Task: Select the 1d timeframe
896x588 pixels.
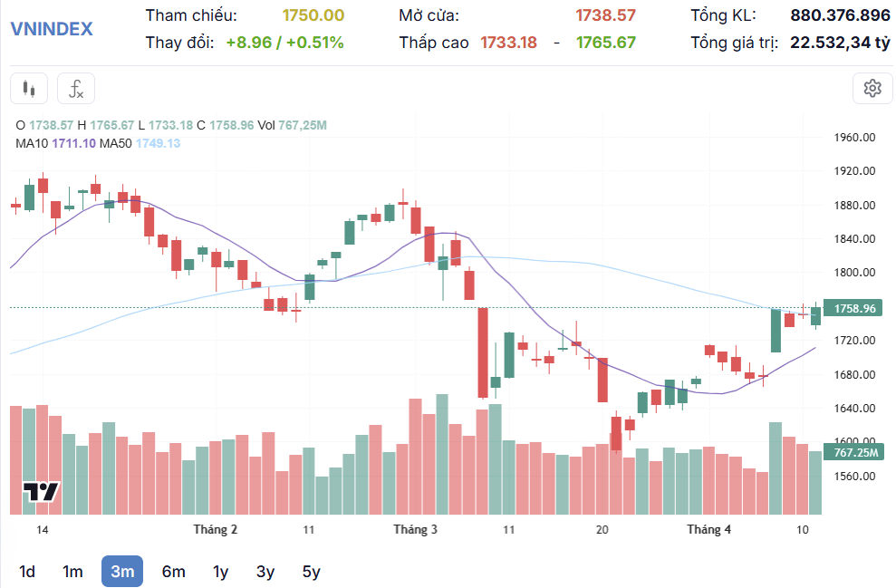Action: pos(27,572)
